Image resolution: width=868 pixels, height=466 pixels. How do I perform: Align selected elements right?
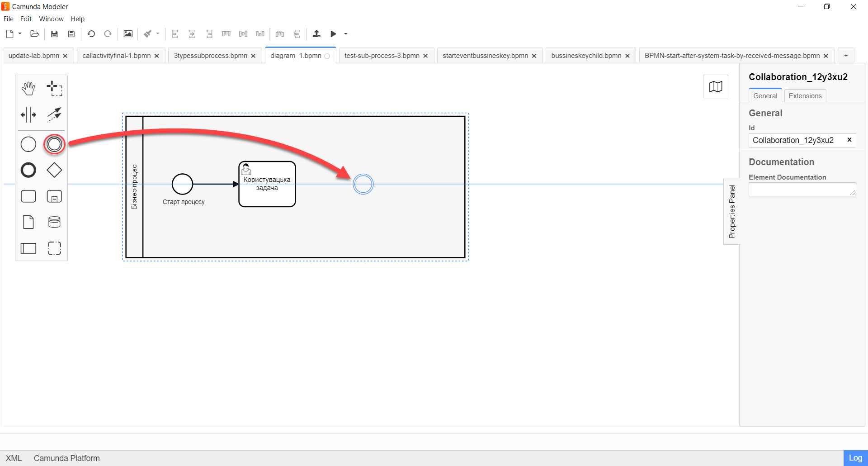click(x=209, y=34)
